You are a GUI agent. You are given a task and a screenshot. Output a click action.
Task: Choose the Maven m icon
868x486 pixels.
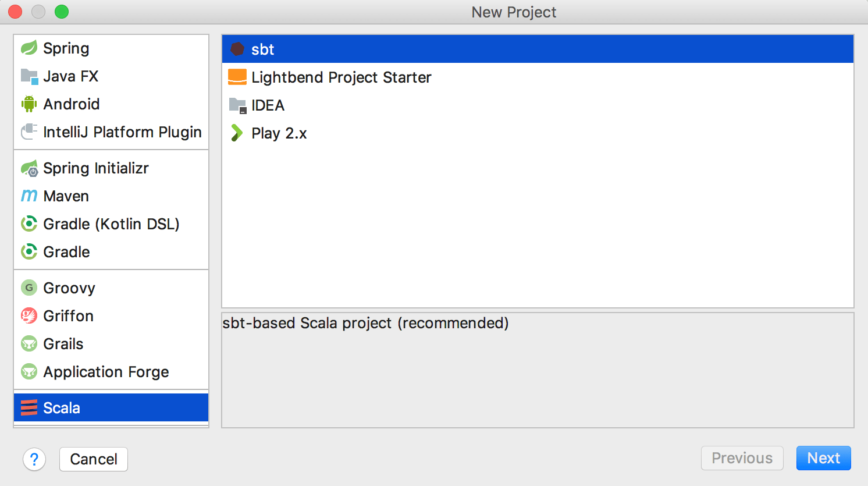[29, 196]
